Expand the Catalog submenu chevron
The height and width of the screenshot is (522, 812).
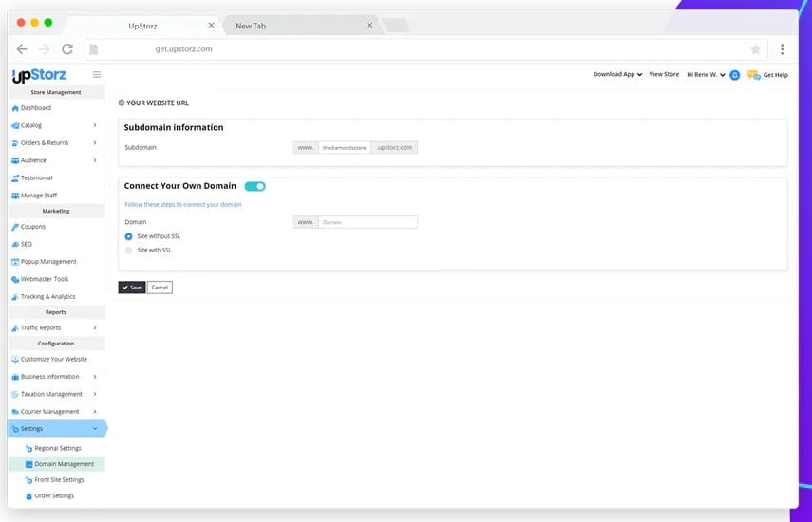[95, 125]
